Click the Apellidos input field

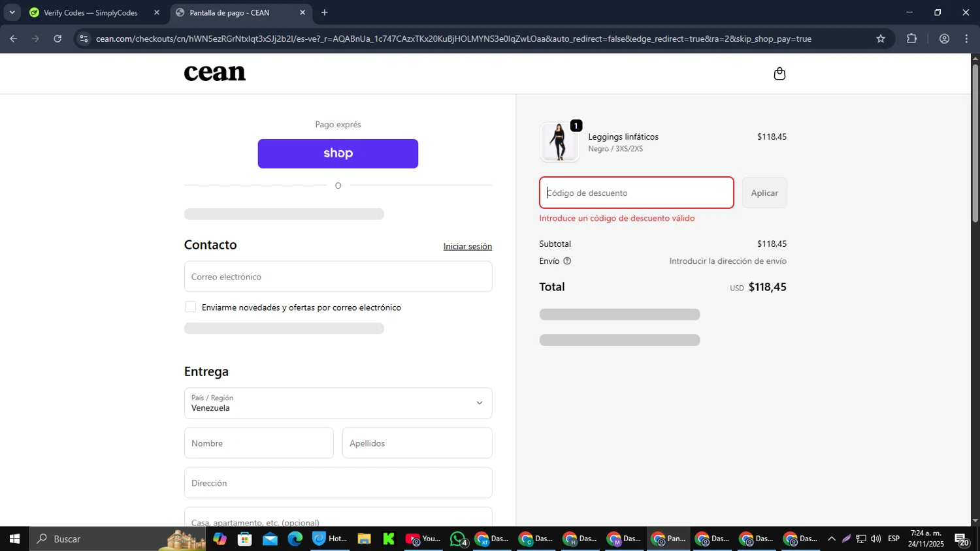[417, 443]
